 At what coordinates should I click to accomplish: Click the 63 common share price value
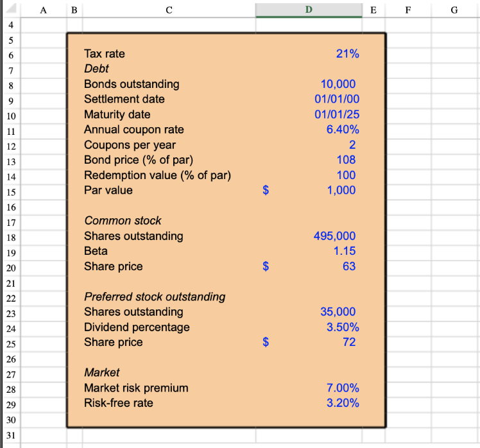(349, 266)
